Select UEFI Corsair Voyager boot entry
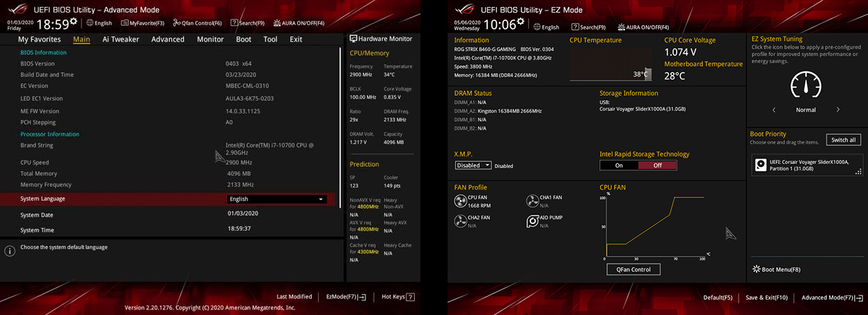 (x=806, y=165)
